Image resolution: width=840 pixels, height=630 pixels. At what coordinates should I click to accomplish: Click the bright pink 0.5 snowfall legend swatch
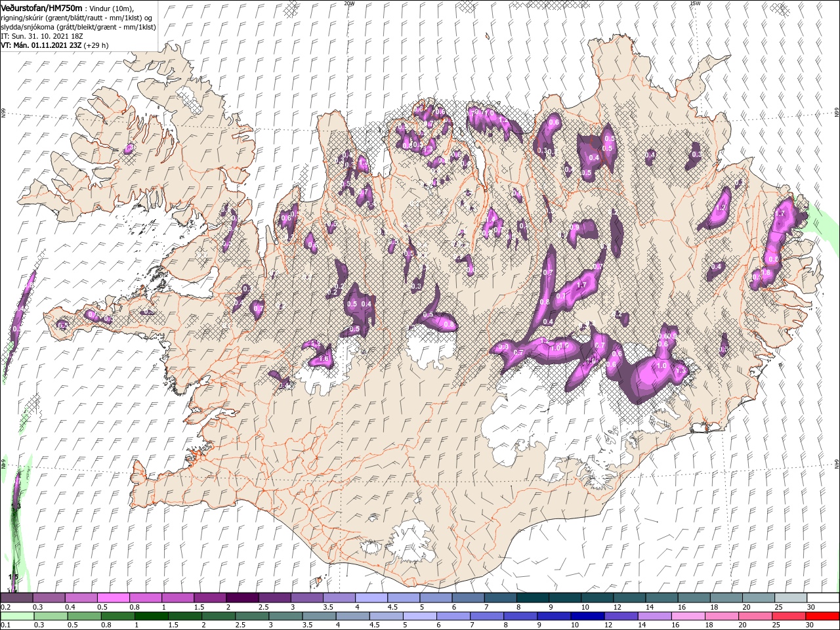pos(113,598)
